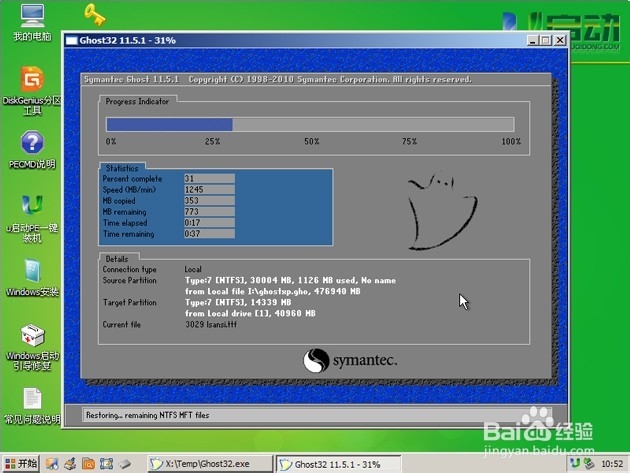Click the source file line I:\ghostxp.gho
This screenshot has width=630, height=473.
(x=273, y=291)
